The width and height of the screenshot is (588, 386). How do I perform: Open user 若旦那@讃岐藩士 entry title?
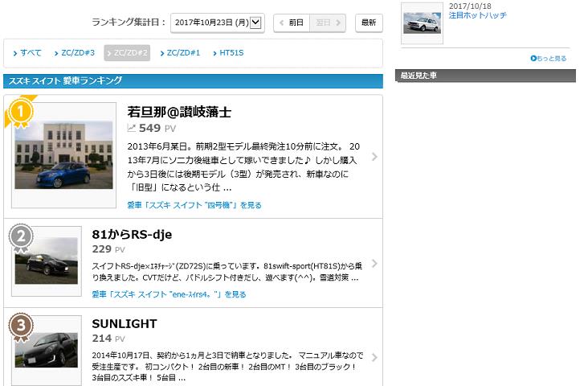point(179,112)
